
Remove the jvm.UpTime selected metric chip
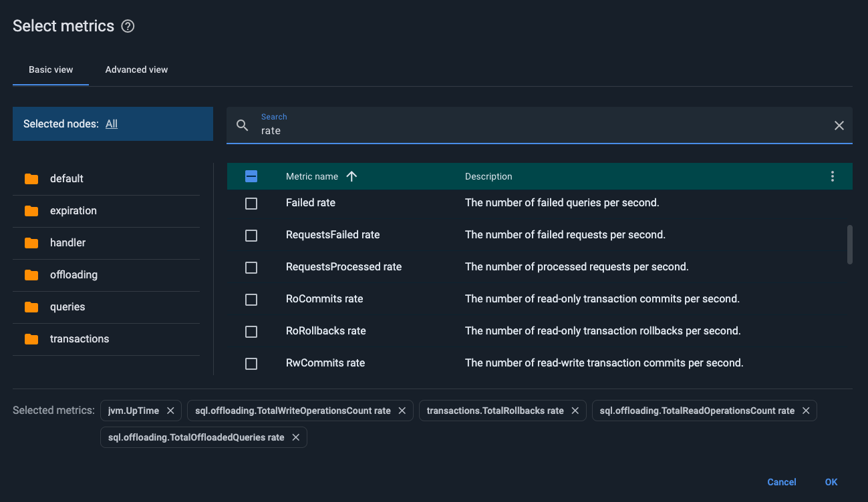pyautogui.click(x=171, y=410)
